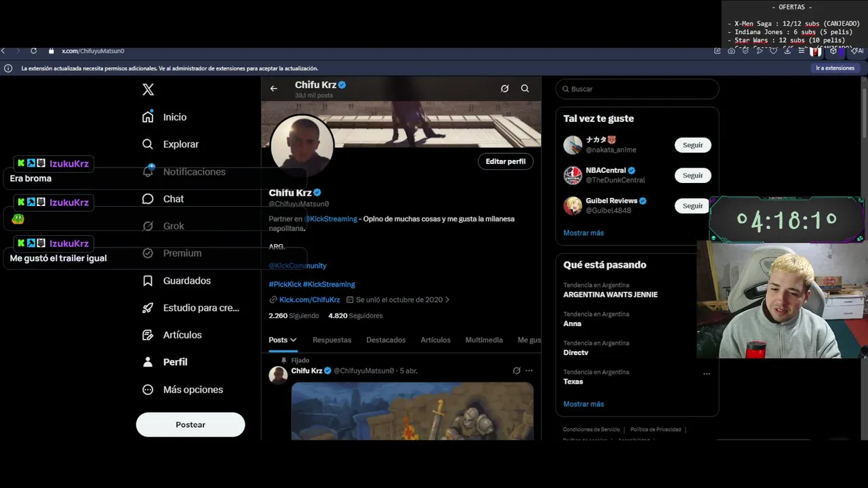
Task: Click Mostrar más under Qué está pasando
Action: (583, 404)
